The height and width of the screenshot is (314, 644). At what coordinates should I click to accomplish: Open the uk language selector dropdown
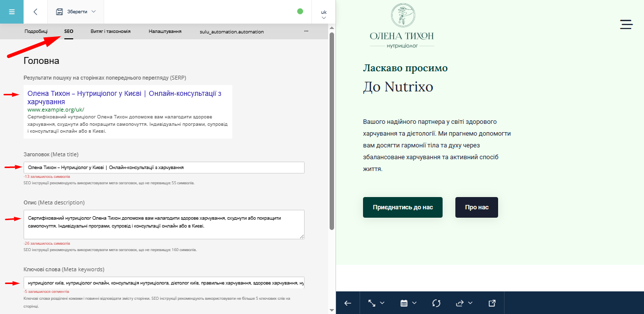pyautogui.click(x=324, y=14)
